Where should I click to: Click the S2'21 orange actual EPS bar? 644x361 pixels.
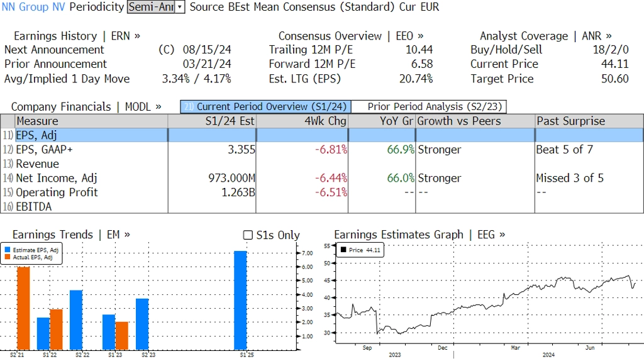click(x=23, y=308)
